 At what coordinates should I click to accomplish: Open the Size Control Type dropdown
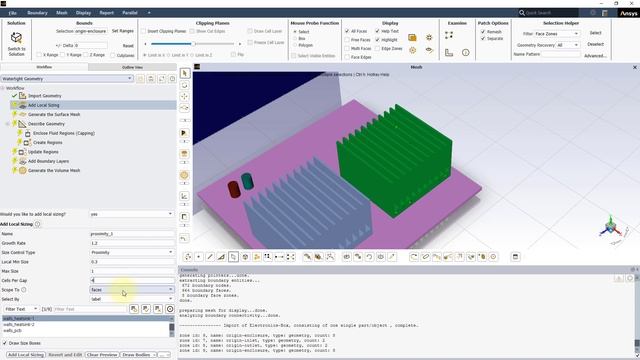click(x=132, y=252)
